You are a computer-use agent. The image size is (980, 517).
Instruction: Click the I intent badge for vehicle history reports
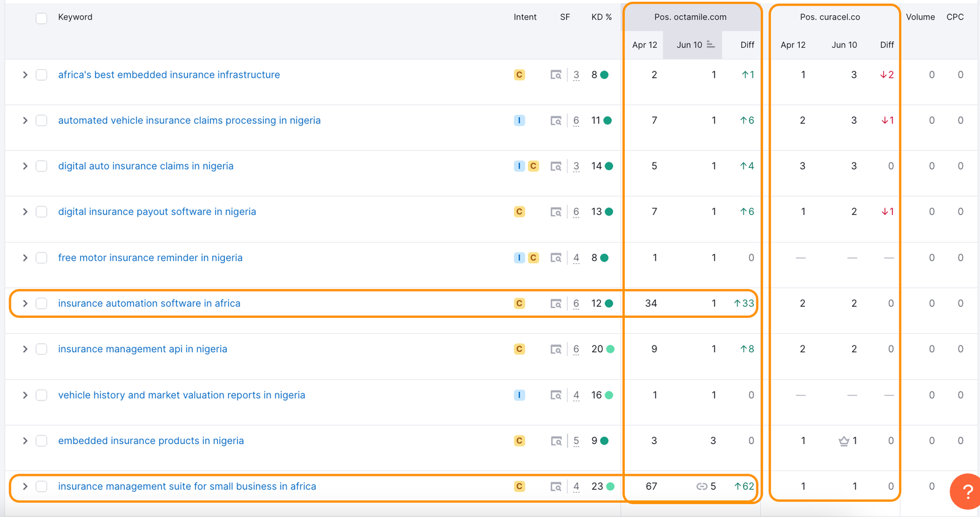click(519, 395)
